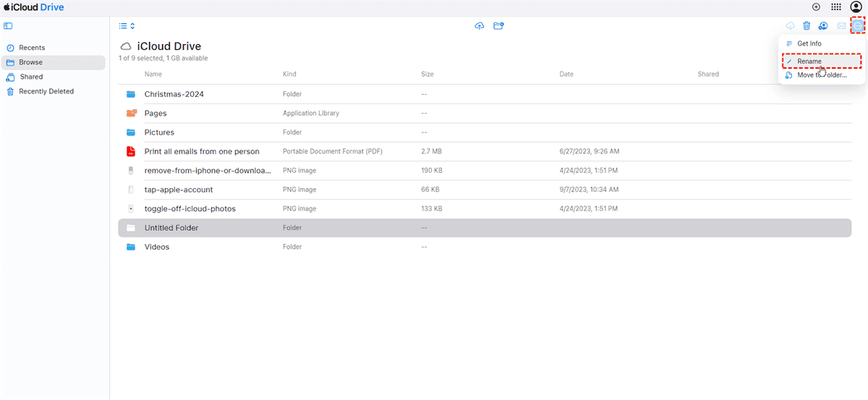
Task: Sort files by the Date column
Action: (x=566, y=74)
